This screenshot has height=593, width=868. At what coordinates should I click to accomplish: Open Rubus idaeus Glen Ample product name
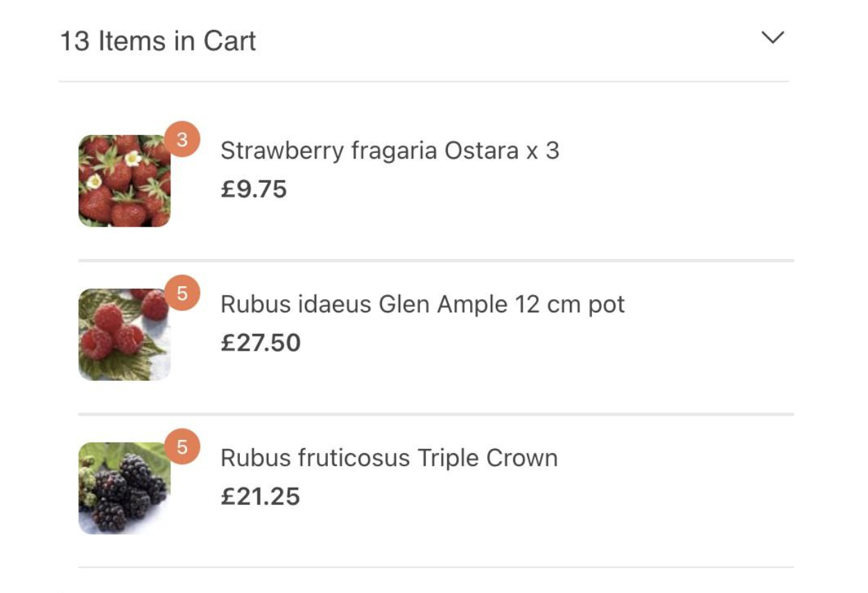click(422, 304)
